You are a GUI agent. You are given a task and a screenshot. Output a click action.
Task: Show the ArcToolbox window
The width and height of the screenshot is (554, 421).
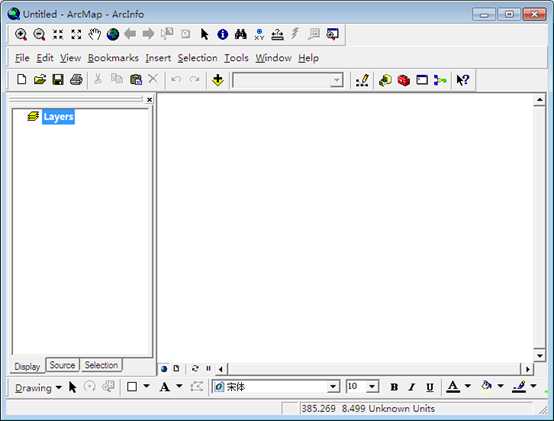point(403,80)
